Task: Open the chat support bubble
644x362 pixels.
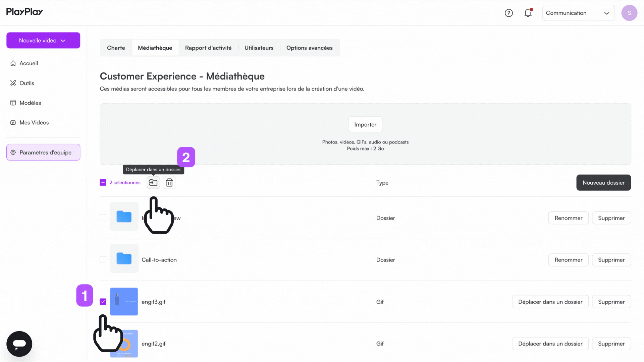Action: coord(19,344)
